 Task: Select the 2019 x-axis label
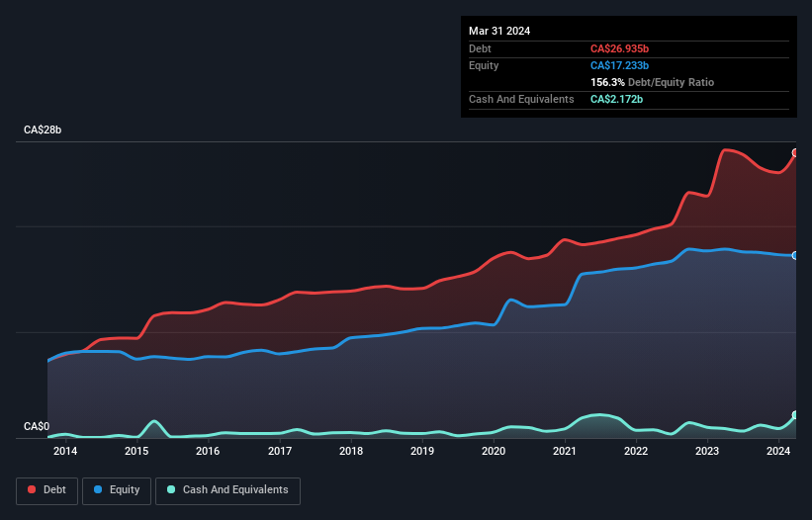(x=422, y=451)
